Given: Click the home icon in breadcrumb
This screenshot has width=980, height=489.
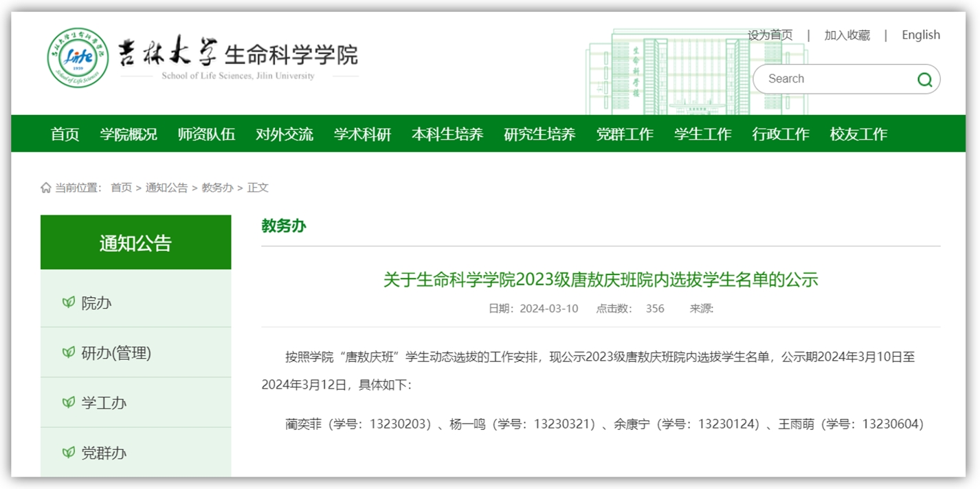Looking at the screenshot, I should tap(46, 188).
